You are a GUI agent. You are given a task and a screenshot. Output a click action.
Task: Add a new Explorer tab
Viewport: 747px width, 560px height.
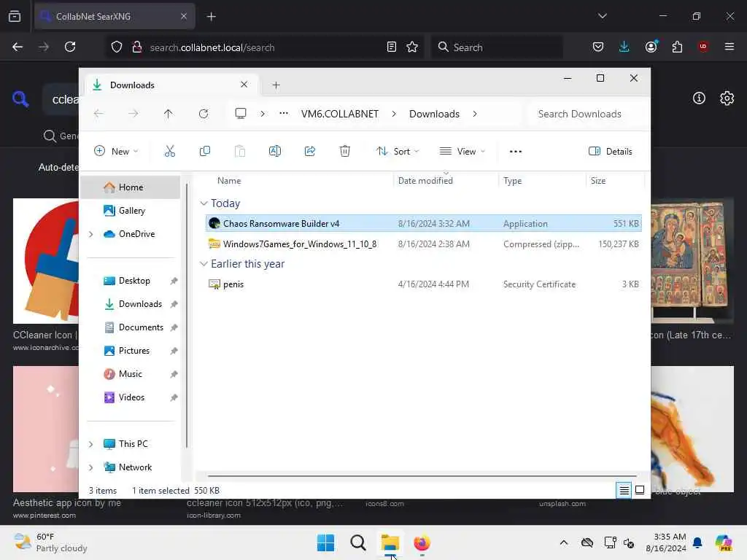click(276, 85)
